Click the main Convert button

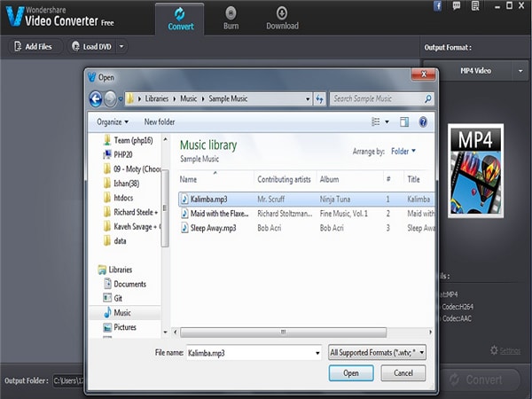pyautogui.click(x=478, y=379)
